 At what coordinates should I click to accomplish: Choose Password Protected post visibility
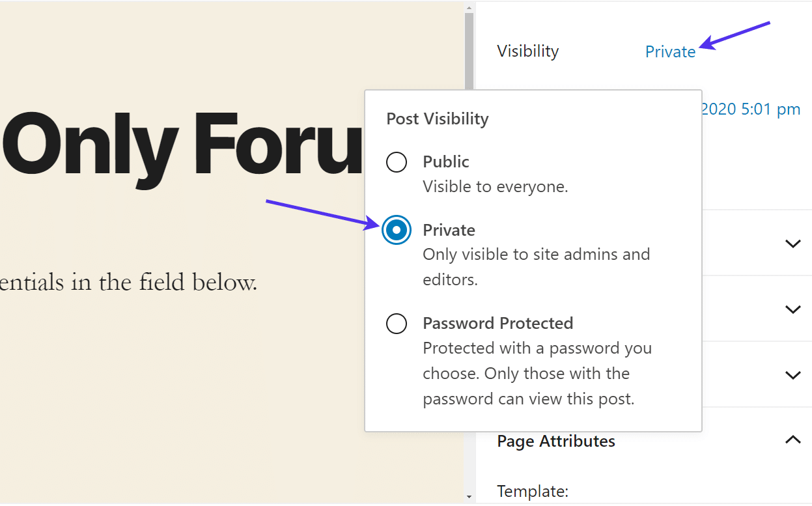(397, 324)
